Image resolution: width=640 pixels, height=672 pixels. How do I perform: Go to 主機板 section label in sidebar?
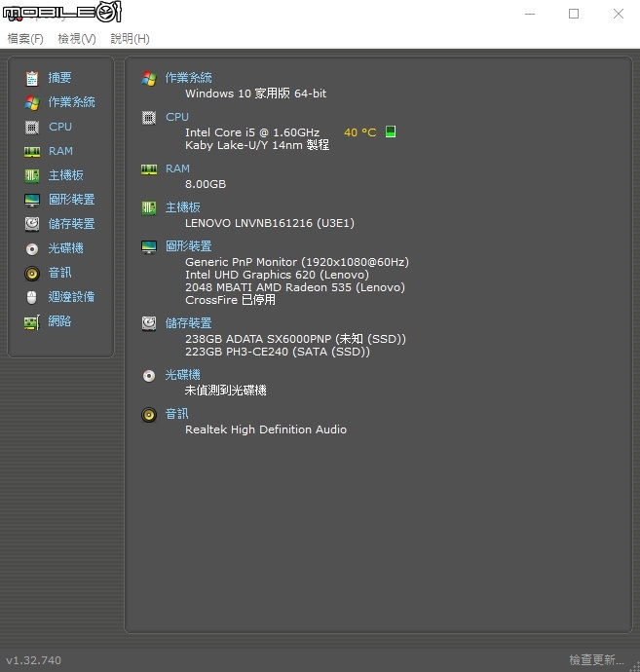[x=65, y=175]
